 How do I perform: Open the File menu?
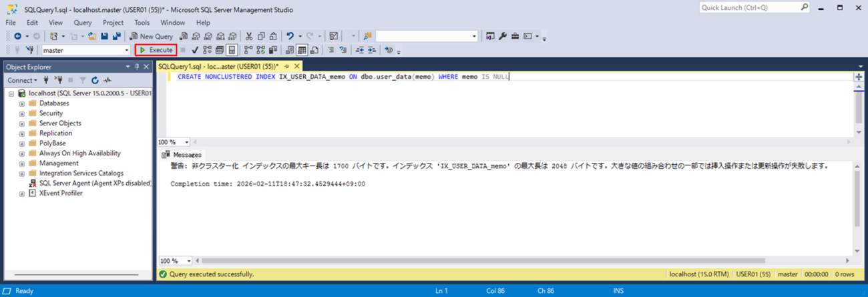[11, 23]
